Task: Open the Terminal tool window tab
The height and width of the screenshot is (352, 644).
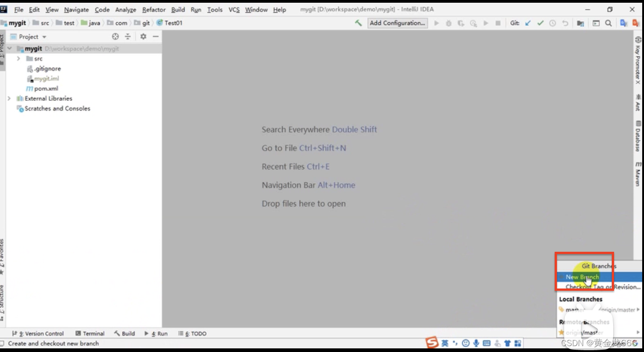Action: tap(90, 333)
